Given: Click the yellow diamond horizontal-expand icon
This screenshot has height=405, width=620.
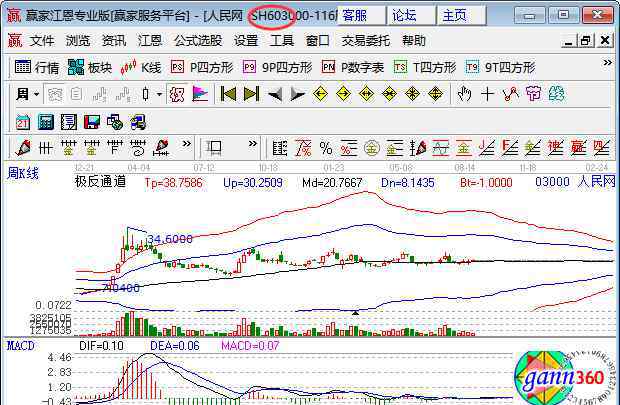Looking at the screenshot, I should 367,94.
